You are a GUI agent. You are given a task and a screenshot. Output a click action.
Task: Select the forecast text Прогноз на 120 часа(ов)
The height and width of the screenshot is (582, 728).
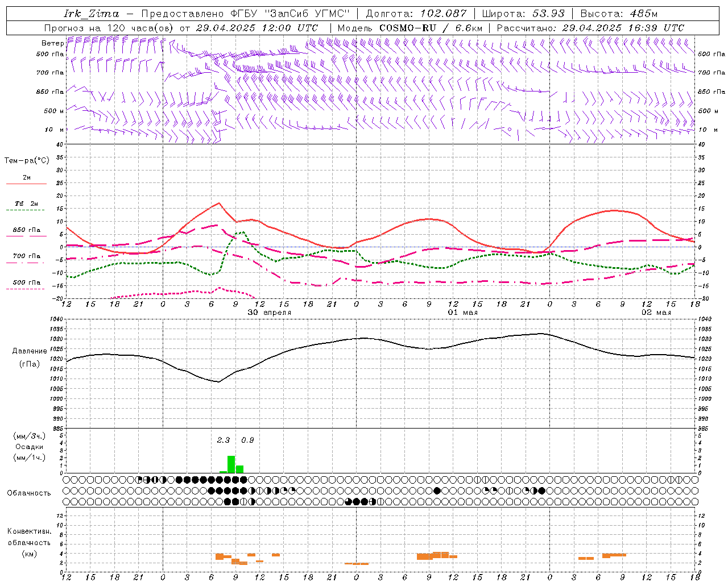(x=109, y=28)
